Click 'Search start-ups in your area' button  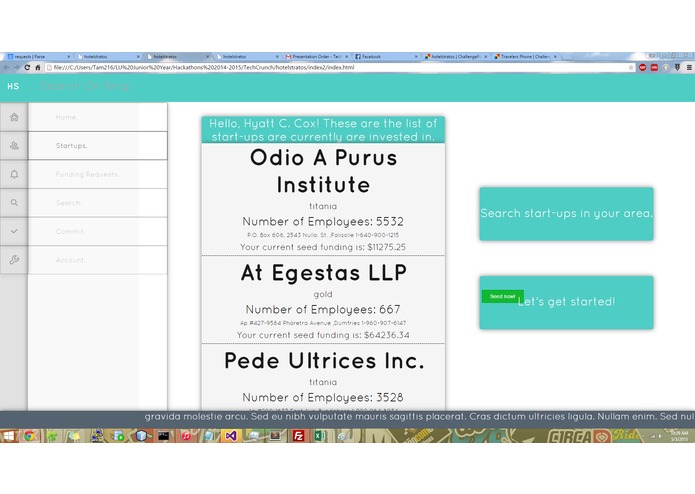566,214
